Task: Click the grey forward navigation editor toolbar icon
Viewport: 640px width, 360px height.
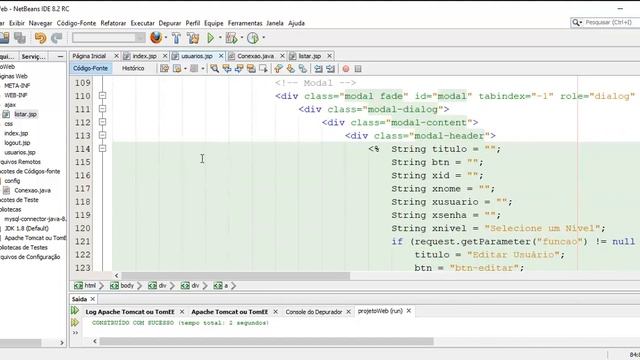Action: point(194,69)
